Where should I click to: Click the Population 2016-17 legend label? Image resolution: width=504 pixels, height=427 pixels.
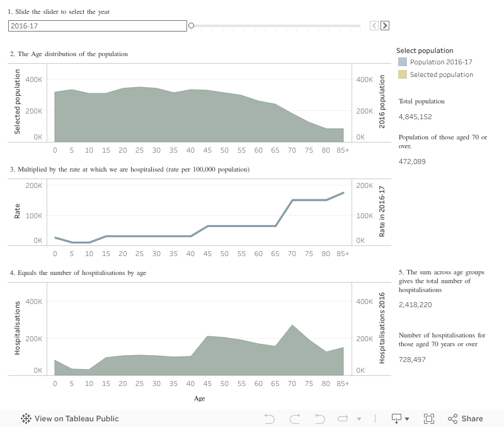pos(441,62)
